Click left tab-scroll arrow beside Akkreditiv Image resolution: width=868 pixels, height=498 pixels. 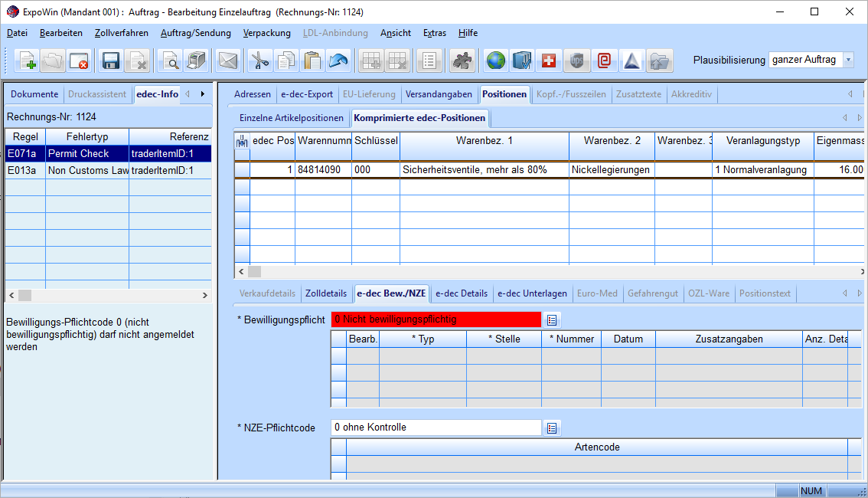850,94
